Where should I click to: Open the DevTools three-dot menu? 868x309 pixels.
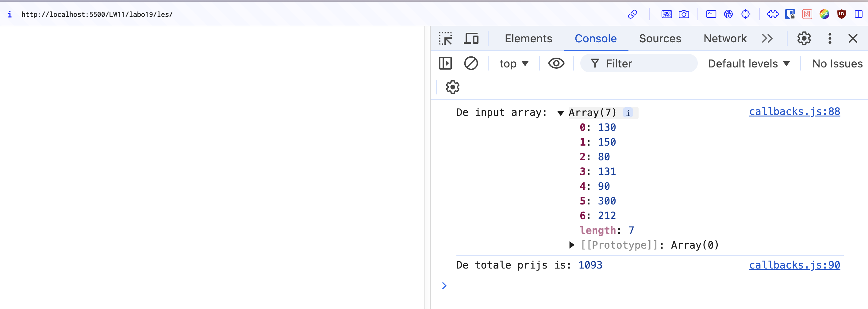click(x=830, y=39)
